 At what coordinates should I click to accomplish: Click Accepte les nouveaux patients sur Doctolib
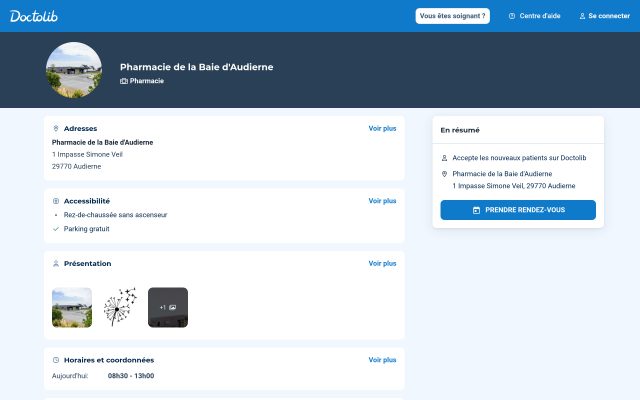pyautogui.click(x=519, y=158)
